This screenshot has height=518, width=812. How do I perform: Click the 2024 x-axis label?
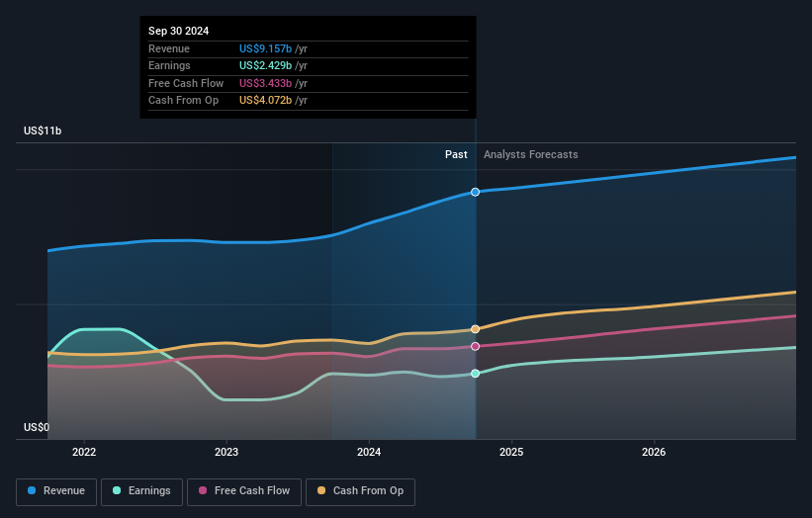(x=369, y=452)
